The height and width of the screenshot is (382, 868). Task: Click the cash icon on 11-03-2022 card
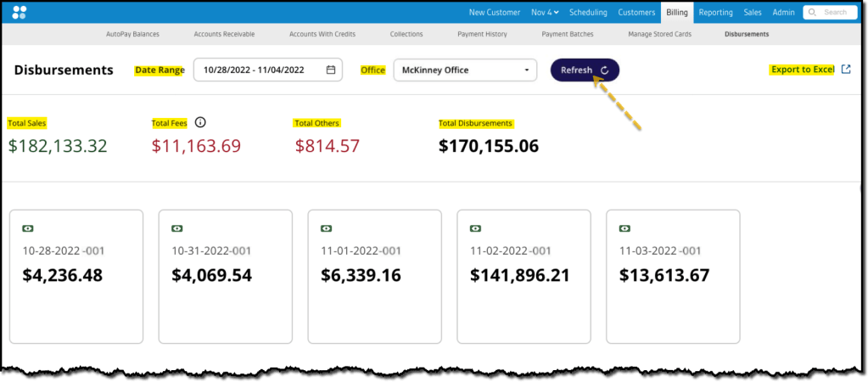coord(625,228)
